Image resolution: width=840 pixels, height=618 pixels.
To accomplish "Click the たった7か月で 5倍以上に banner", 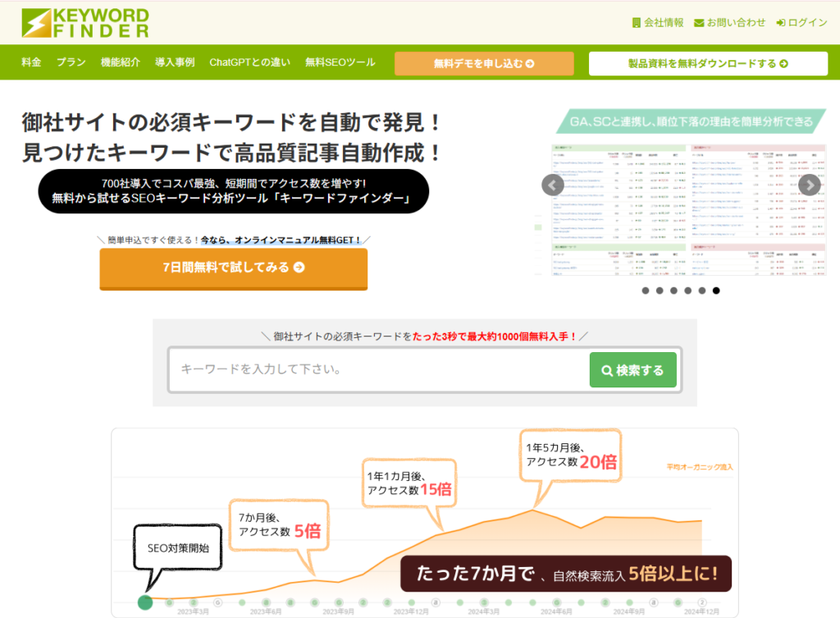I will pos(566,574).
